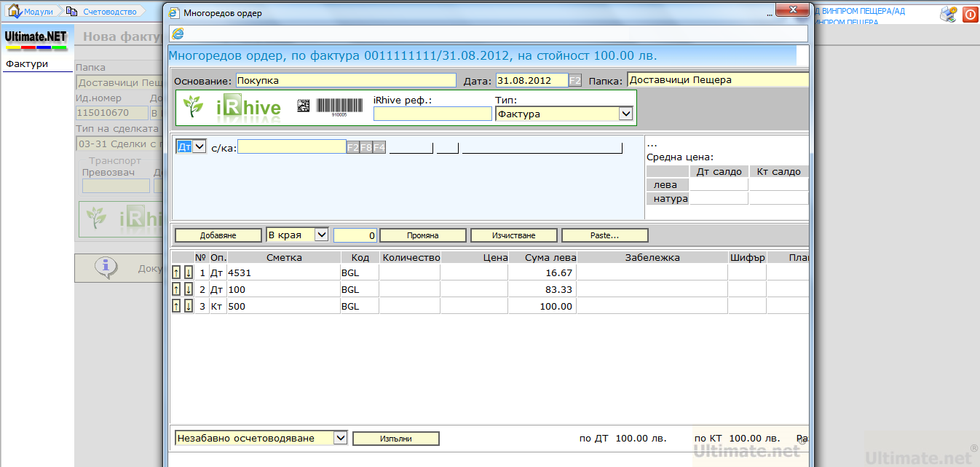Click the Шифър column header
980x467 pixels.
point(747,257)
